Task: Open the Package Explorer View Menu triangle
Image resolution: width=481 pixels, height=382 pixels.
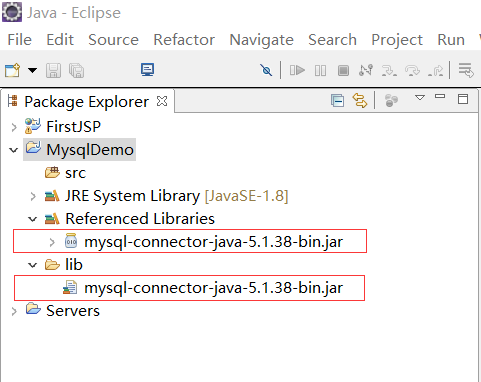Action: coord(420,98)
